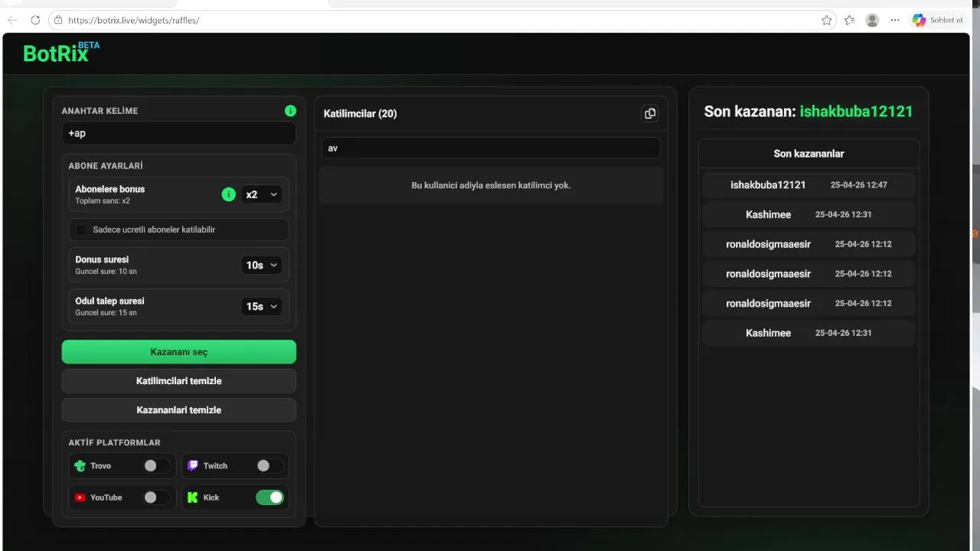Click the green Son kazanan name ishakbuba12121
This screenshot has height=551, width=980.
pyautogui.click(x=857, y=111)
